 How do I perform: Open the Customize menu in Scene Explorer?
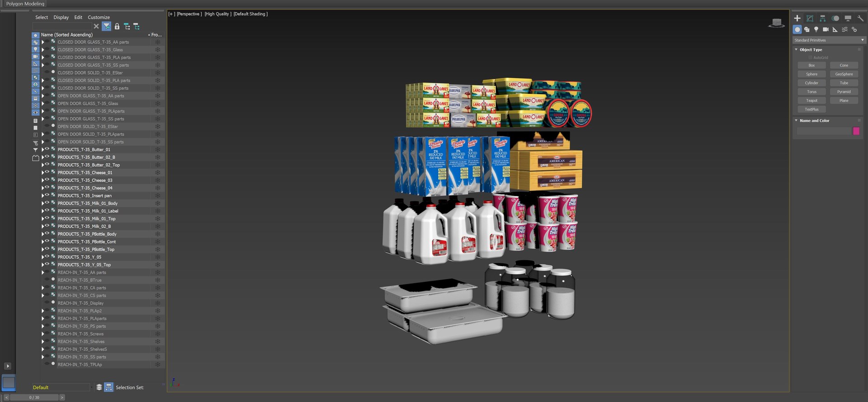click(x=99, y=17)
